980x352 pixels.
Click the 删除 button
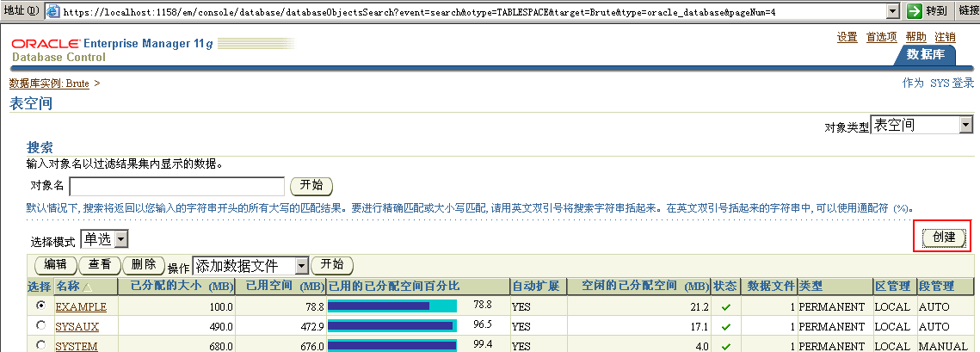tap(144, 265)
